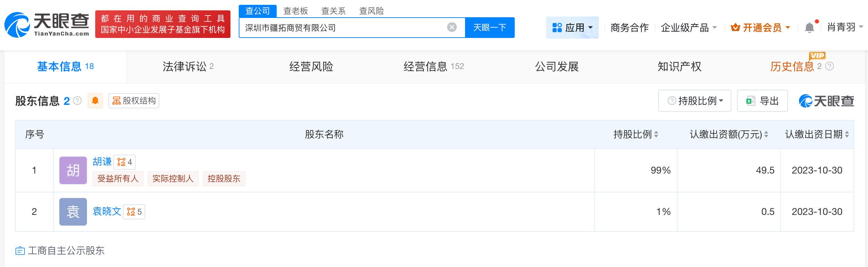The width and height of the screenshot is (868, 267).
Task: Click the 天眼一下 search button
Action: [490, 28]
